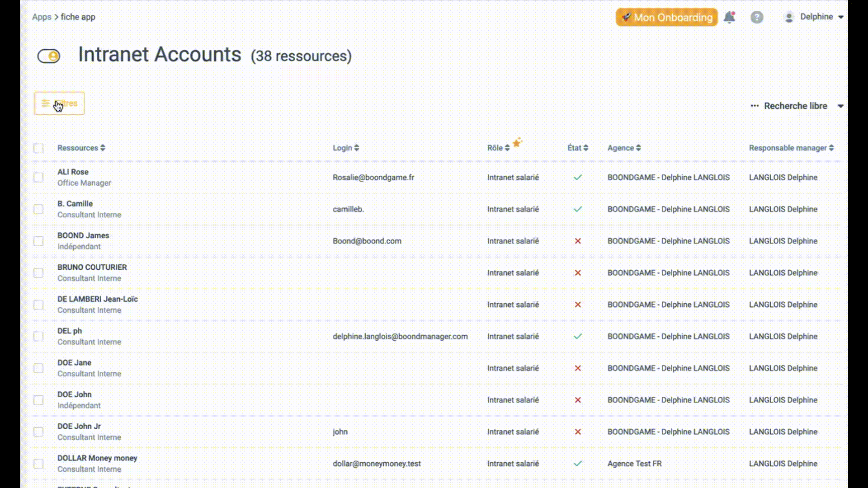Click the Mon Onboarding button

coord(666,17)
